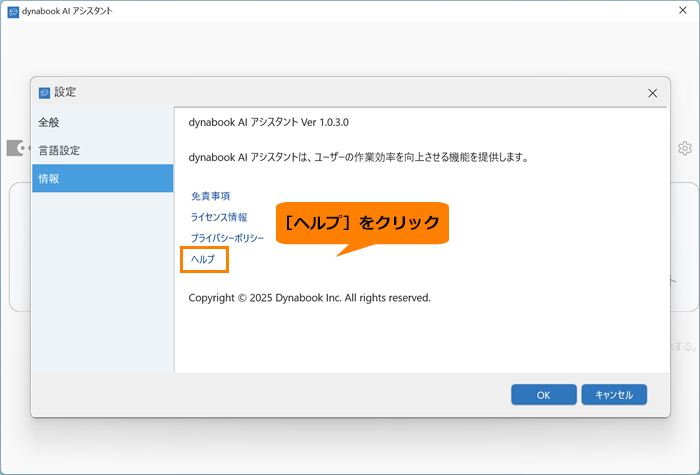Open the プライバシーポリシー link
Screen dimensions: 700x475
pos(227,238)
